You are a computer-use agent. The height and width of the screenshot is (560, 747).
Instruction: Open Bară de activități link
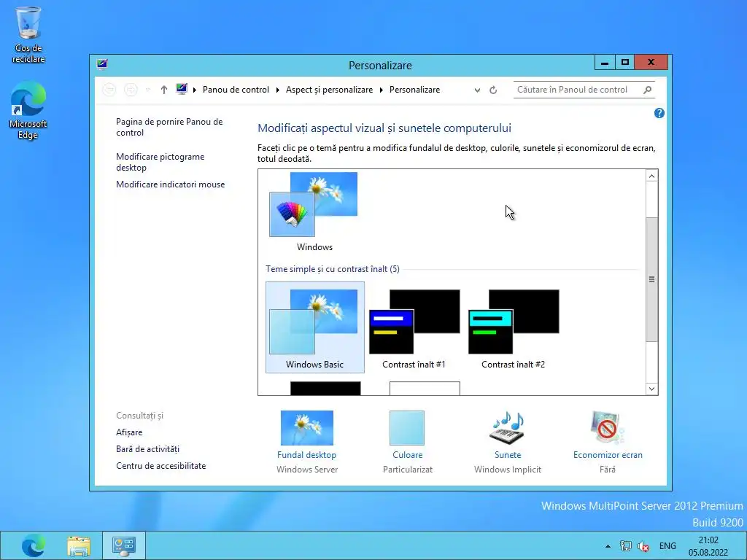pyautogui.click(x=147, y=449)
